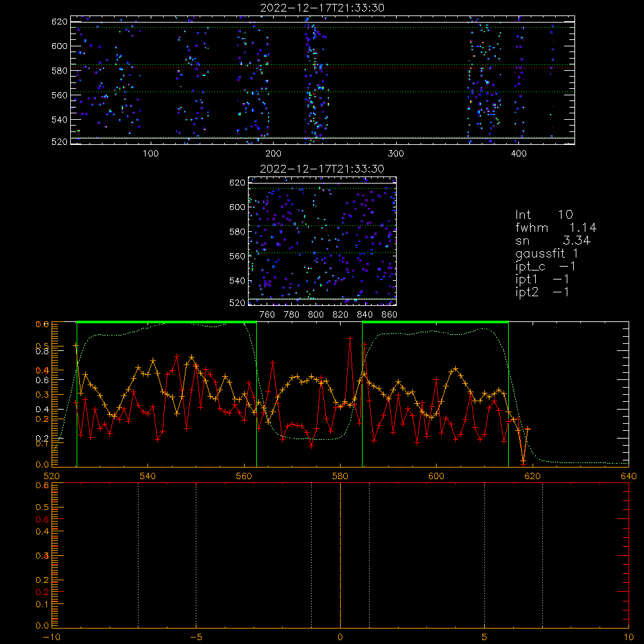644x644 pixels.
Task: Click the 10 tick on bottom plot x-axis
Action: [629, 638]
